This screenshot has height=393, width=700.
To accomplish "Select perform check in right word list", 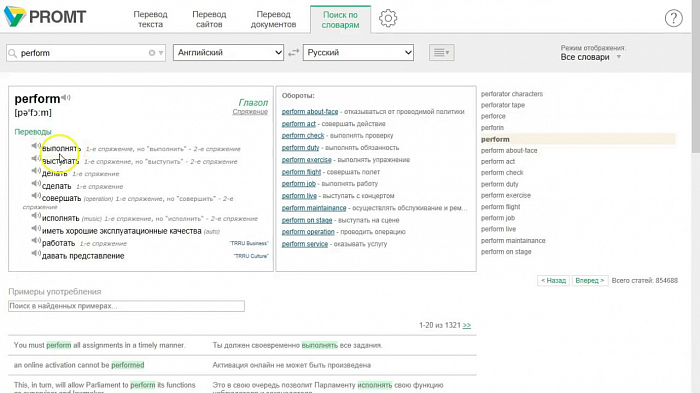I will pyautogui.click(x=502, y=172).
